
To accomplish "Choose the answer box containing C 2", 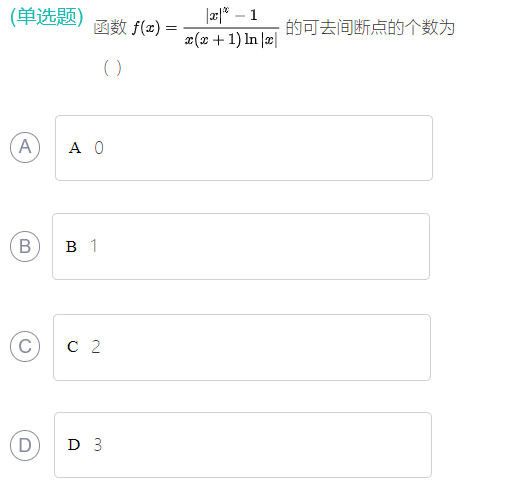I will coord(242,347).
